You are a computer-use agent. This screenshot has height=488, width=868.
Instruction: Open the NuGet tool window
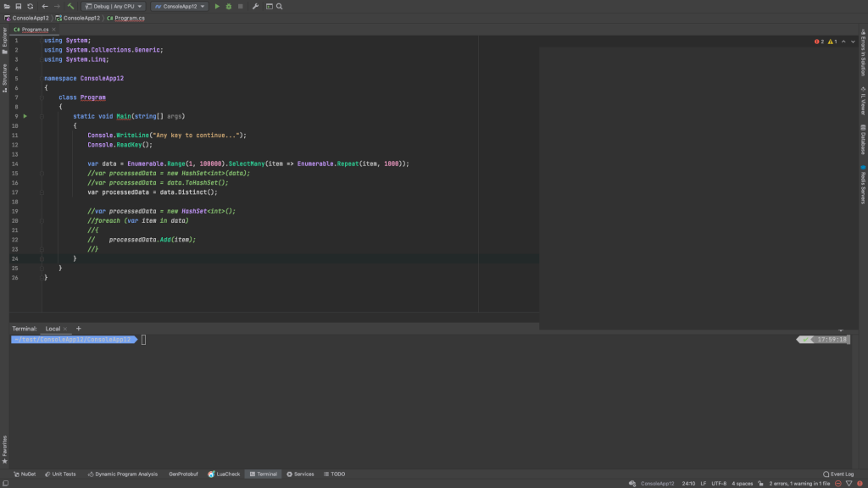(25, 474)
